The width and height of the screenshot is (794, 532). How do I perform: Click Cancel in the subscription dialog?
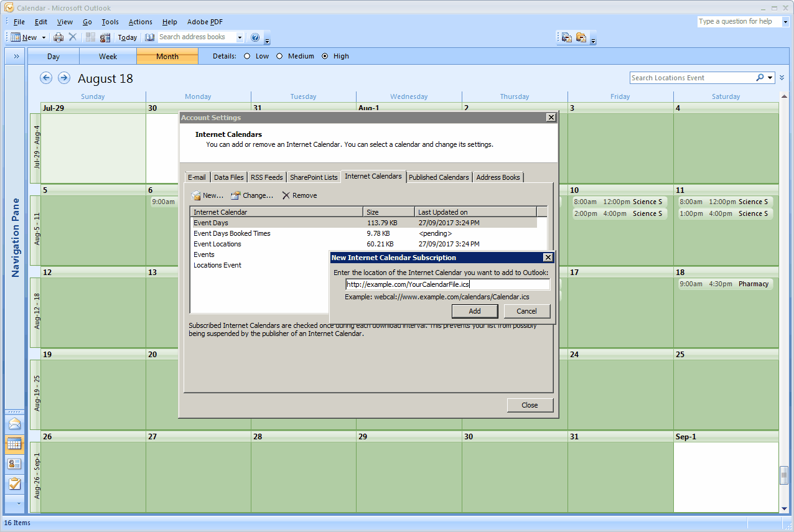pos(526,311)
